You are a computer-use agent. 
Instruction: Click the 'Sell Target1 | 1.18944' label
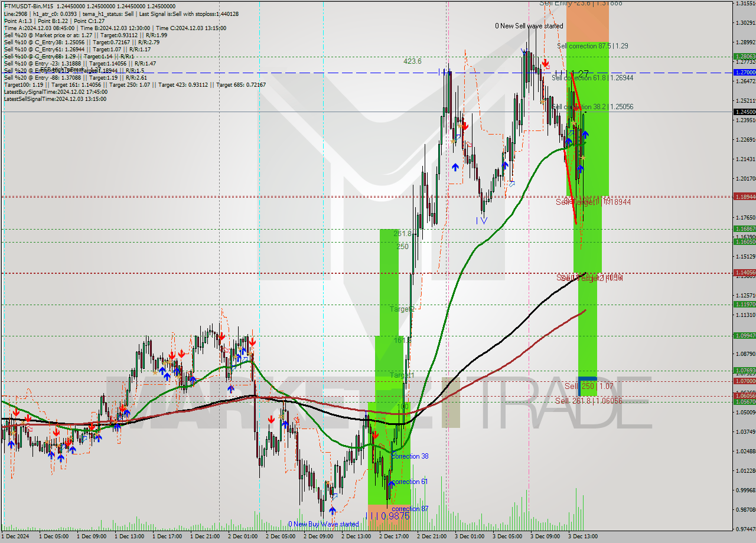point(593,202)
